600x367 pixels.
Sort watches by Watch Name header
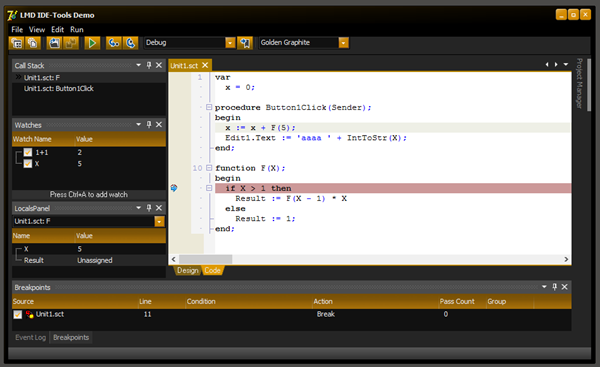pyautogui.click(x=43, y=139)
